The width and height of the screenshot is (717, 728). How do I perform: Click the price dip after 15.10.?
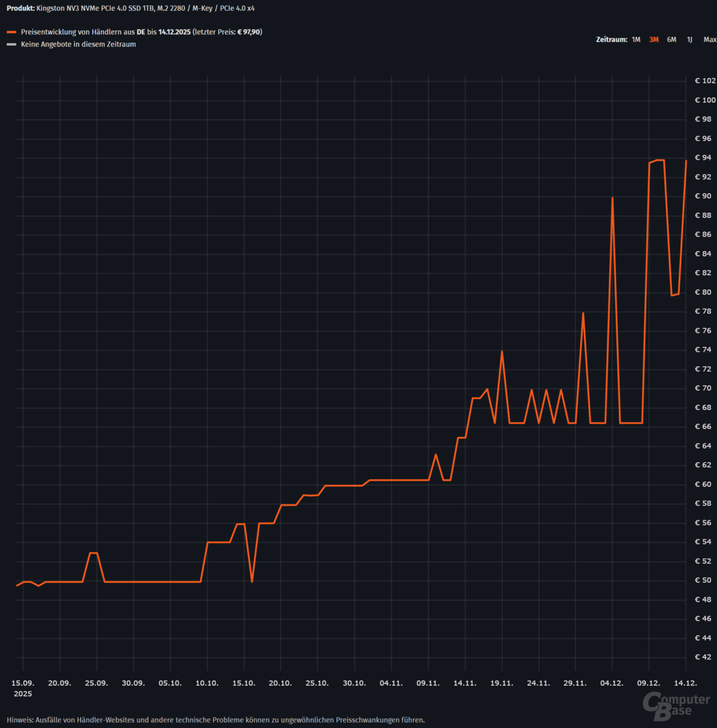[251, 581]
